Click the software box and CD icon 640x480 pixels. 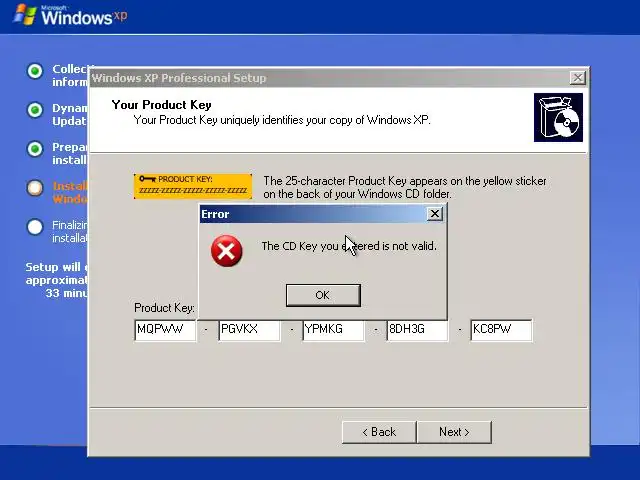click(x=558, y=118)
